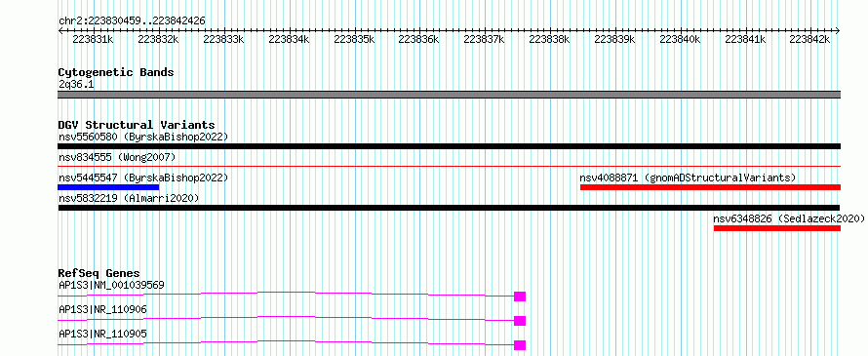Click the black nsv5832219 (Almarri2020) bar
This screenshot has height=356, width=868.
(449, 208)
